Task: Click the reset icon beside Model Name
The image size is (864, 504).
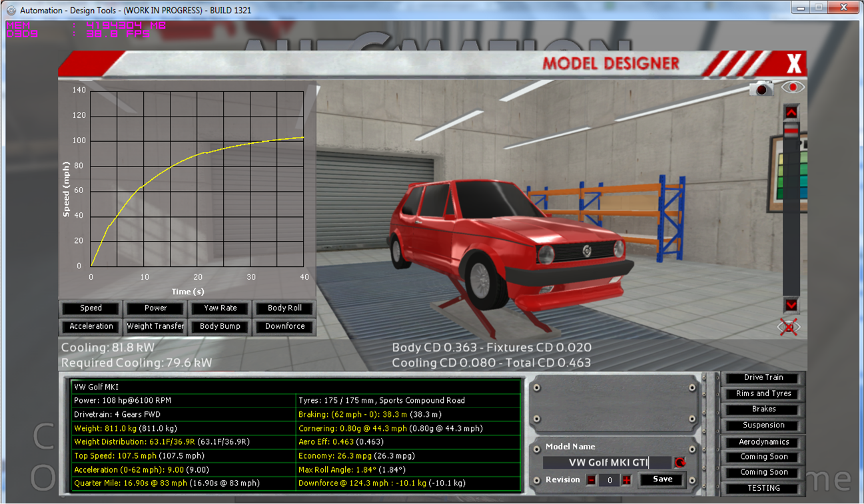Action: 679,463
